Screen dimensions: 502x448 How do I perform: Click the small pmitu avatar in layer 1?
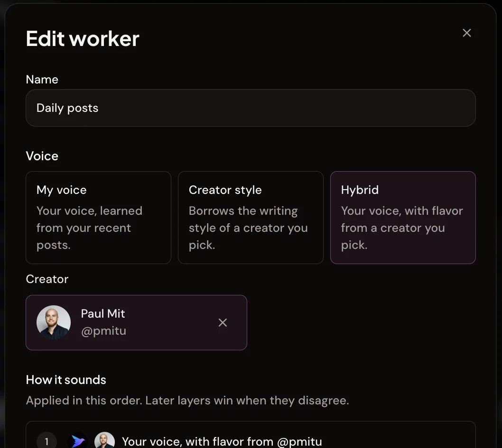(104, 441)
